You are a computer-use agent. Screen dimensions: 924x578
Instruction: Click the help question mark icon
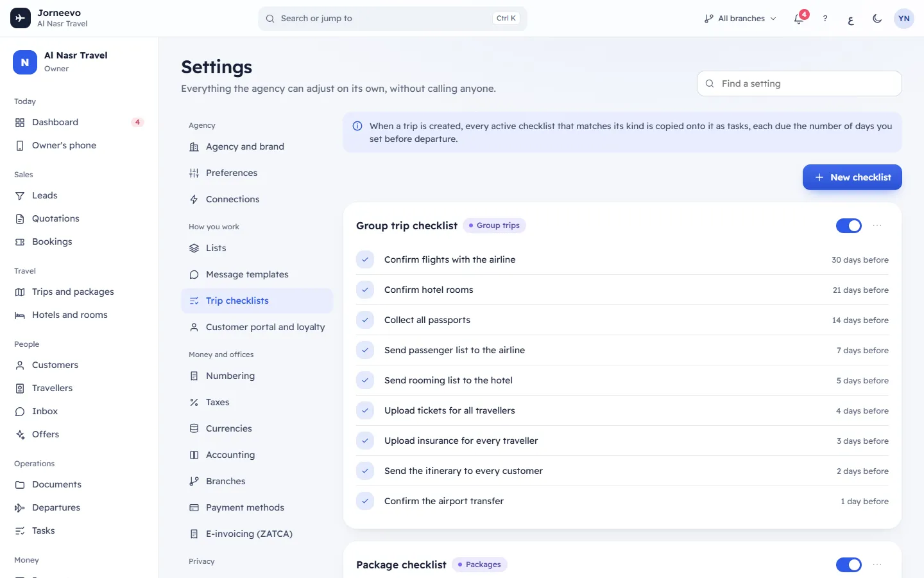825,19
